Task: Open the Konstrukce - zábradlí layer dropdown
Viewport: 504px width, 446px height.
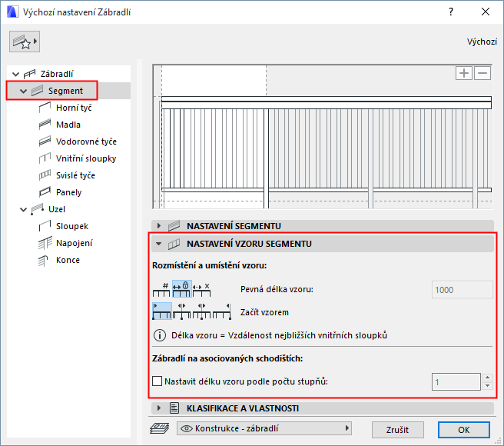Action: click(x=264, y=428)
